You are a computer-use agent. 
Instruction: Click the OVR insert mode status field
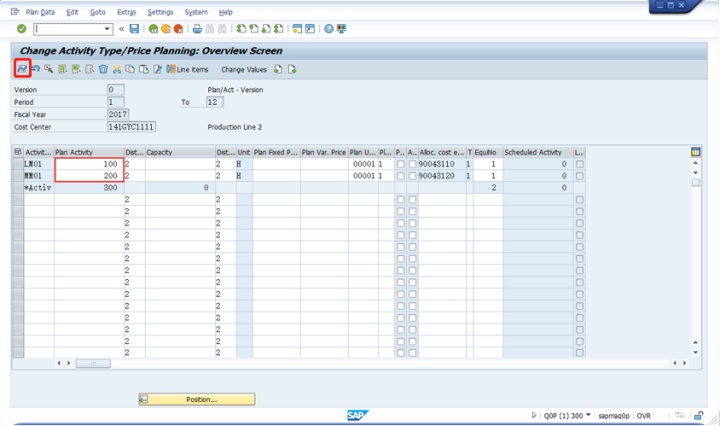(x=643, y=415)
